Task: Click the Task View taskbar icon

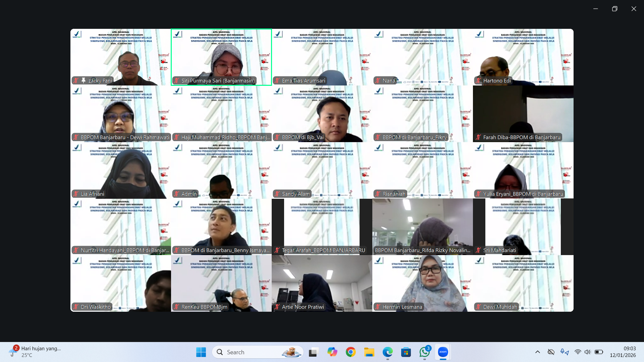Action: coord(313,352)
